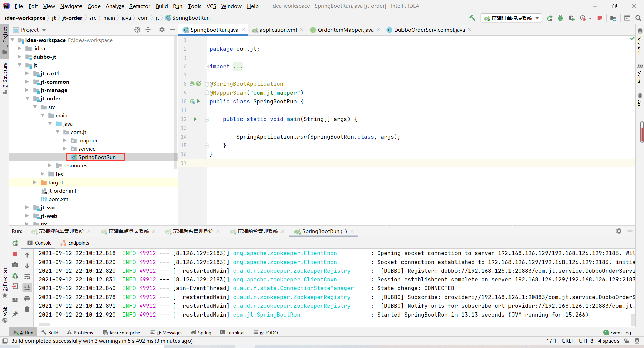The width and height of the screenshot is (644, 348).
Task: Click the Rerun icon in Run panel
Action: click(15, 243)
